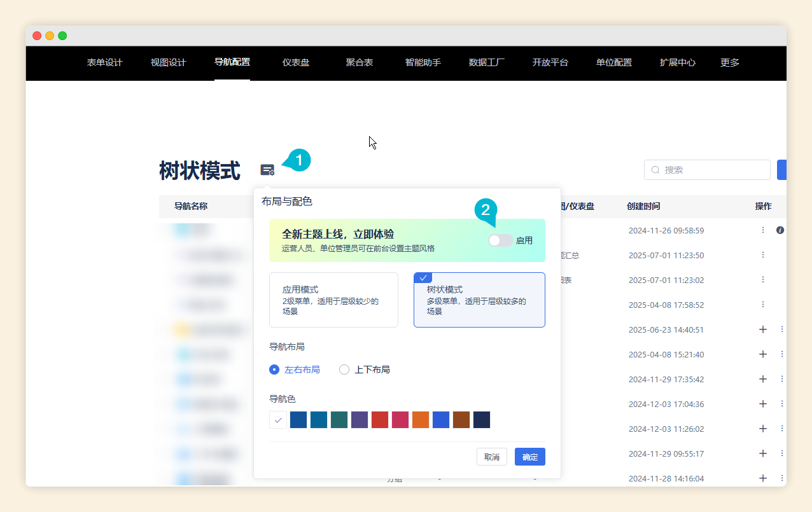Enable the new theme 启用 toggle switch

pos(500,240)
